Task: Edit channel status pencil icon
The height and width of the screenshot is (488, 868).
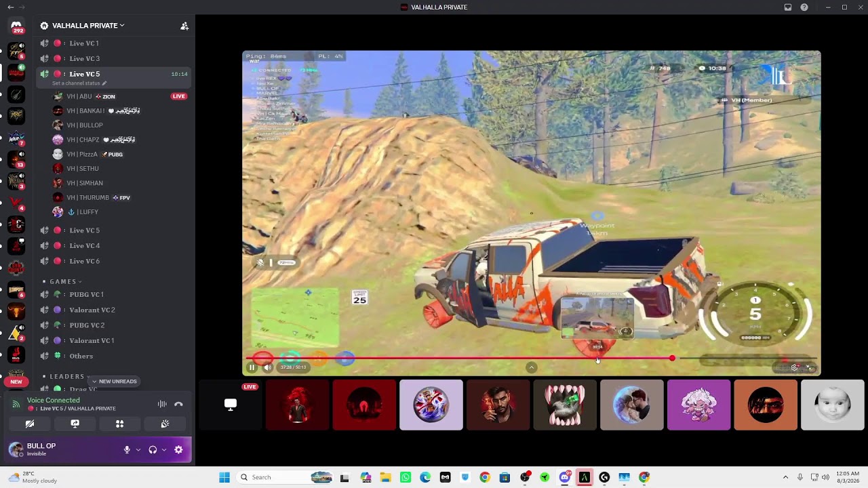Action: (x=104, y=83)
